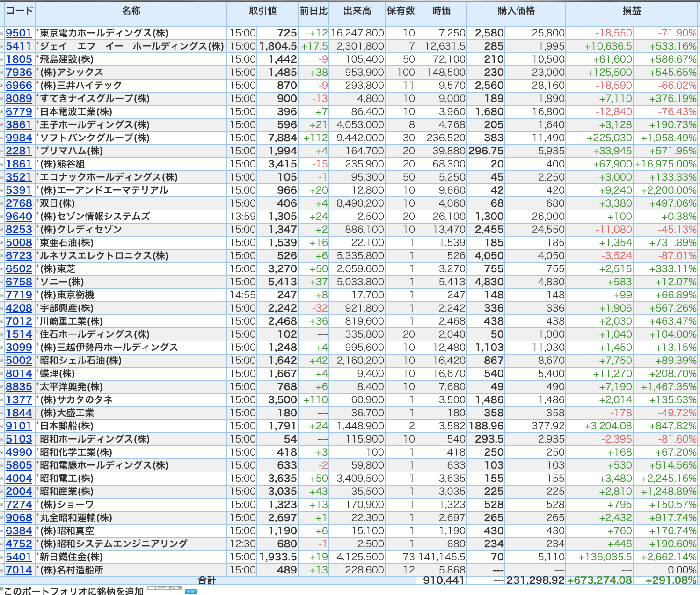
Task: Click the small blue button beside 銘柄を追加
Action: click(191, 592)
